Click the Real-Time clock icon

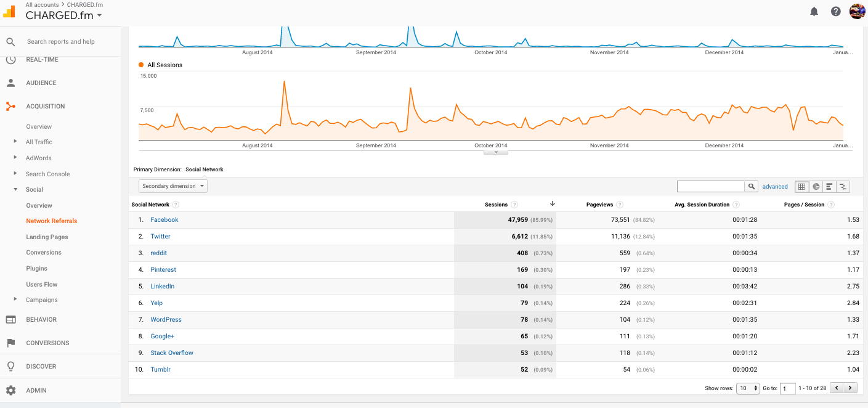(x=10, y=59)
